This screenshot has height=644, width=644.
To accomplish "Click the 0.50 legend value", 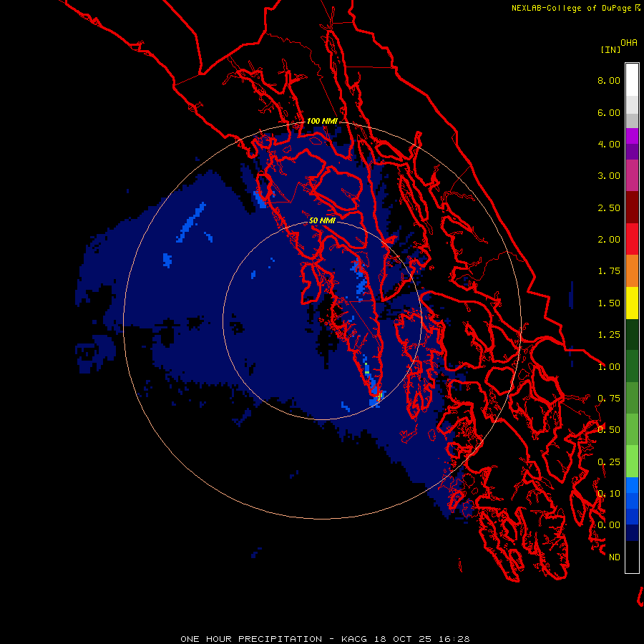I will click(609, 430).
